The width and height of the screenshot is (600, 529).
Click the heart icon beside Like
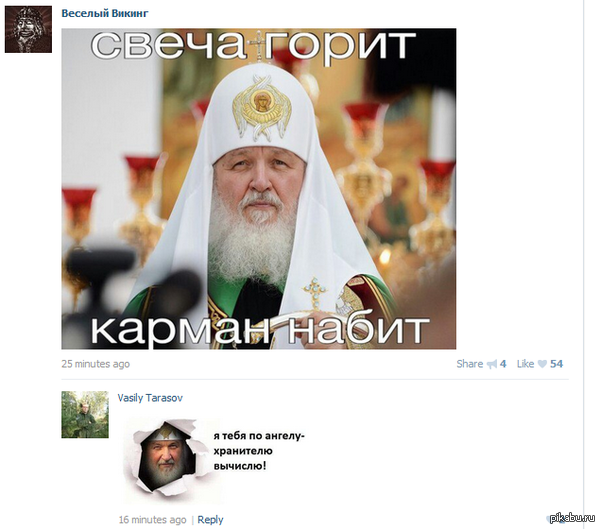coord(542,364)
